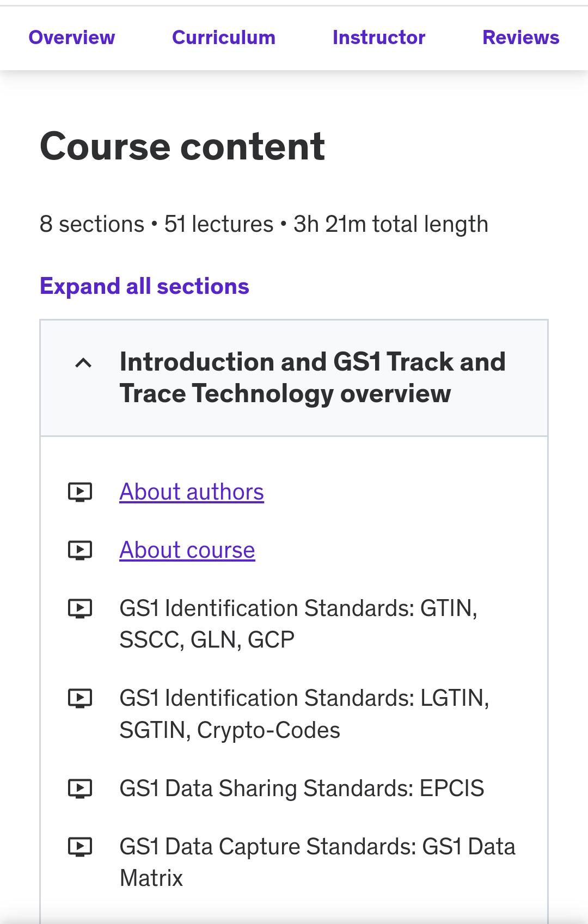588x924 pixels.
Task: Click the Course content heading
Action: click(182, 147)
